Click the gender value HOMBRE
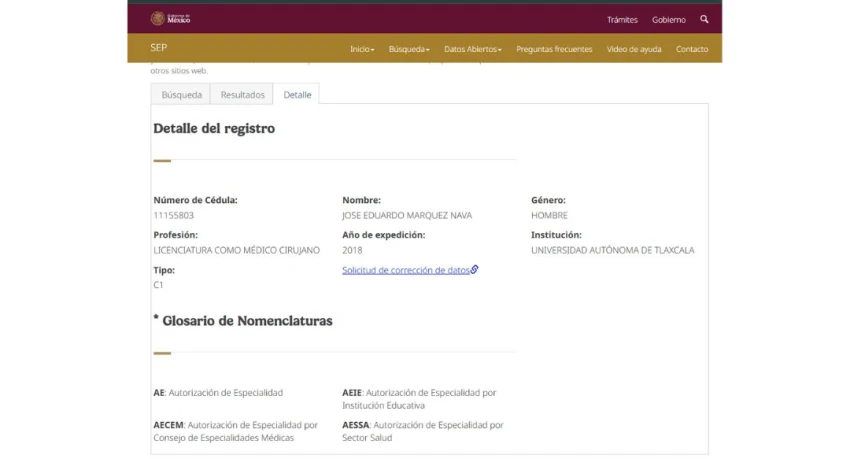The width and height of the screenshot is (850, 459). pyautogui.click(x=549, y=215)
